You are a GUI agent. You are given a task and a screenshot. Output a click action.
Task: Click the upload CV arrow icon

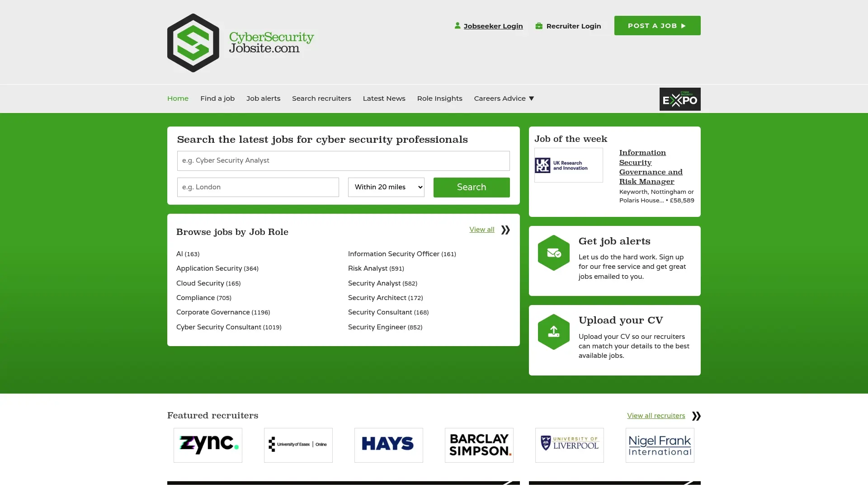[554, 332]
